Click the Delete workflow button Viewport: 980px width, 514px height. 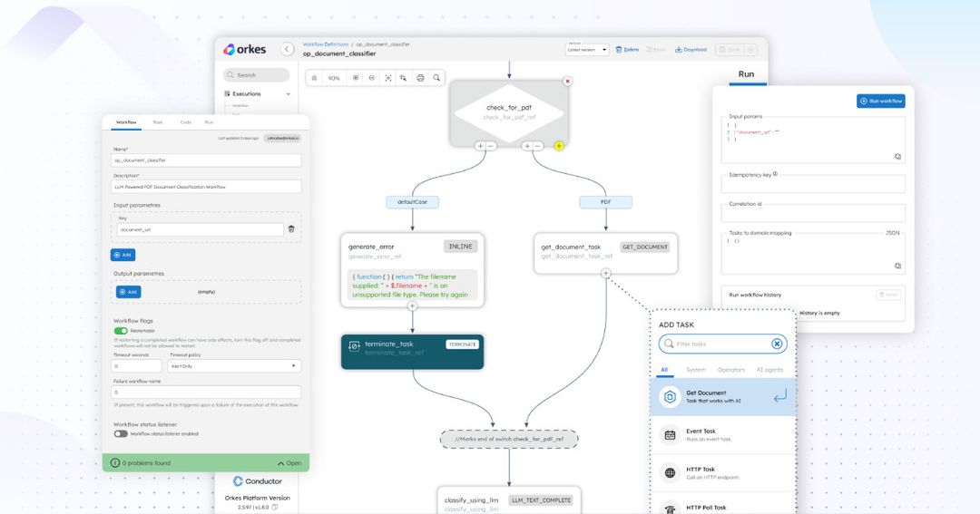[627, 49]
